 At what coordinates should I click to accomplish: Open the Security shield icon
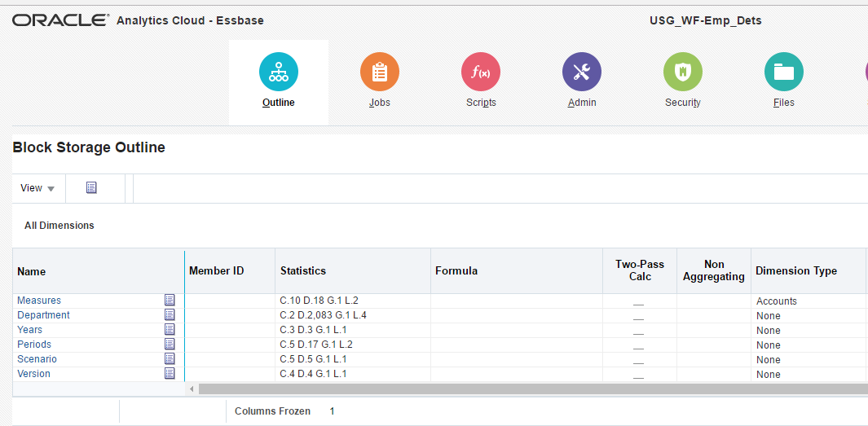(x=683, y=72)
